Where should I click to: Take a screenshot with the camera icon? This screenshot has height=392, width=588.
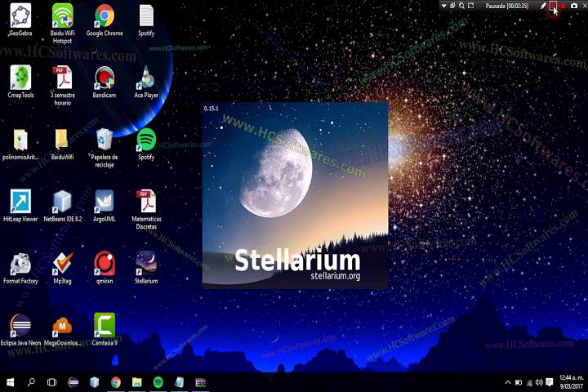[573, 6]
